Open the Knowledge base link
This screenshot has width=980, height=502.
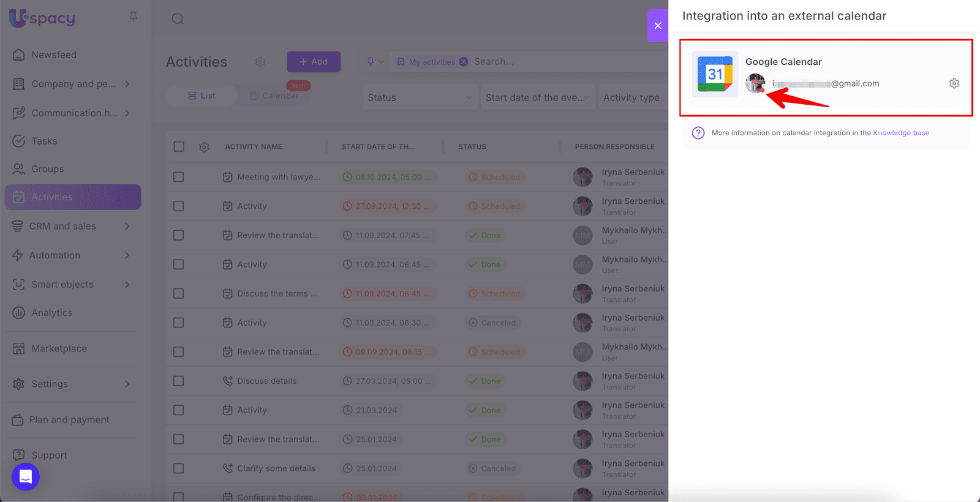point(900,133)
